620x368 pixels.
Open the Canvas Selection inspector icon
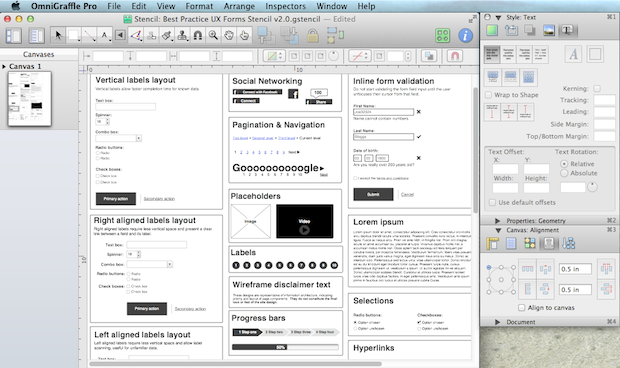tap(530, 243)
